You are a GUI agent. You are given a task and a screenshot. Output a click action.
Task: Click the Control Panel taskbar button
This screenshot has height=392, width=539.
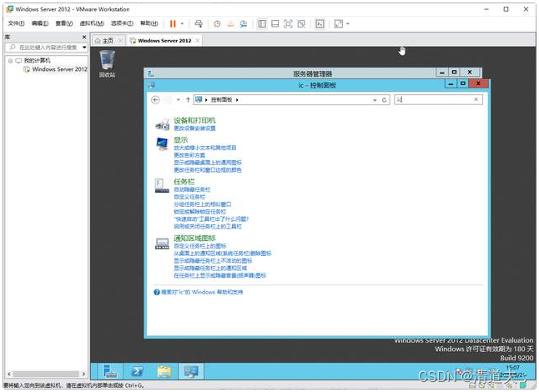[x=191, y=371]
